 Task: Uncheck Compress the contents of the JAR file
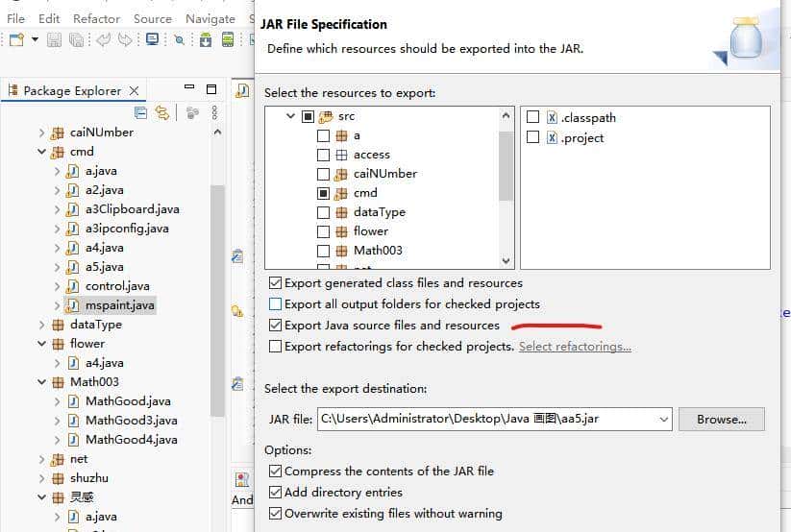click(x=275, y=471)
